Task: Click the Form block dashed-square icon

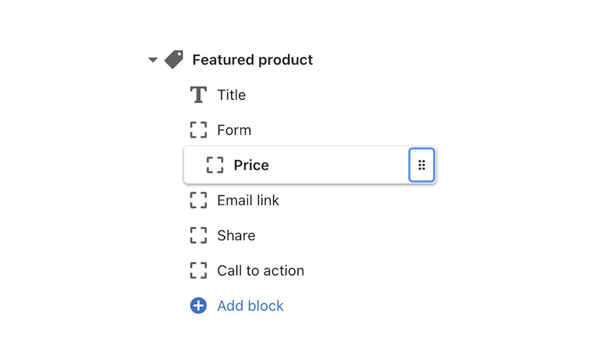Action: point(198,130)
